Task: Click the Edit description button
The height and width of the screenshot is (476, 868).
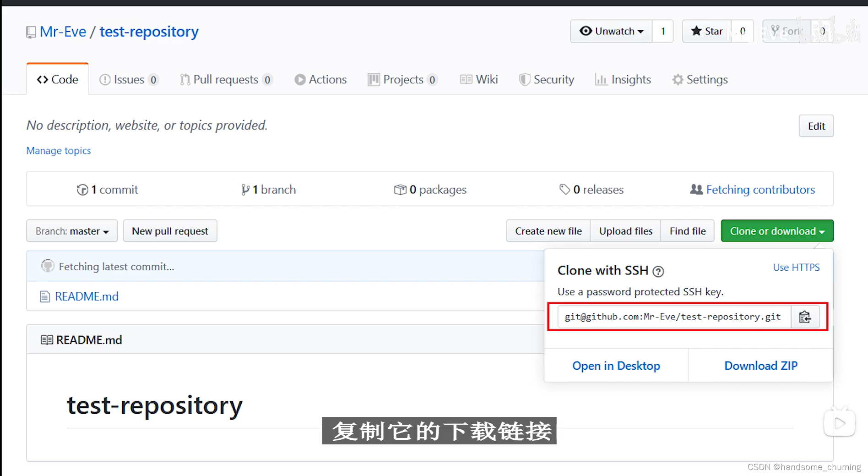Action: pyautogui.click(x=816, y=126)
